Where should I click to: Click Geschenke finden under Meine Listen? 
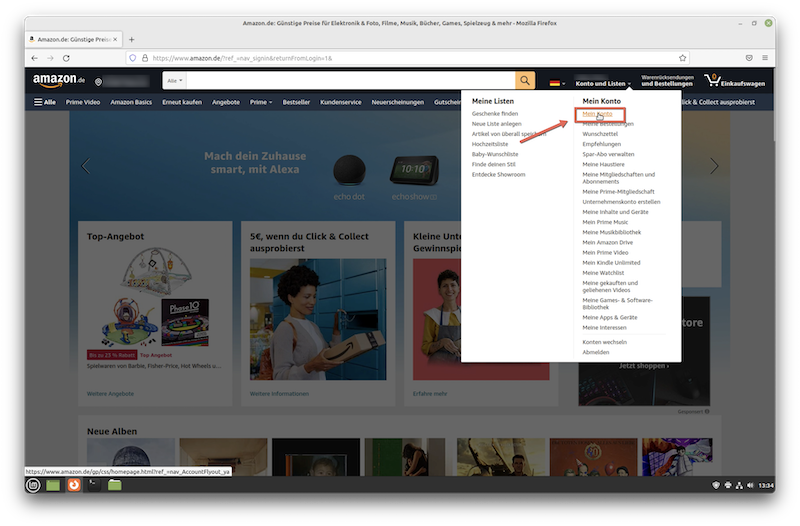[x=495, y=114]
